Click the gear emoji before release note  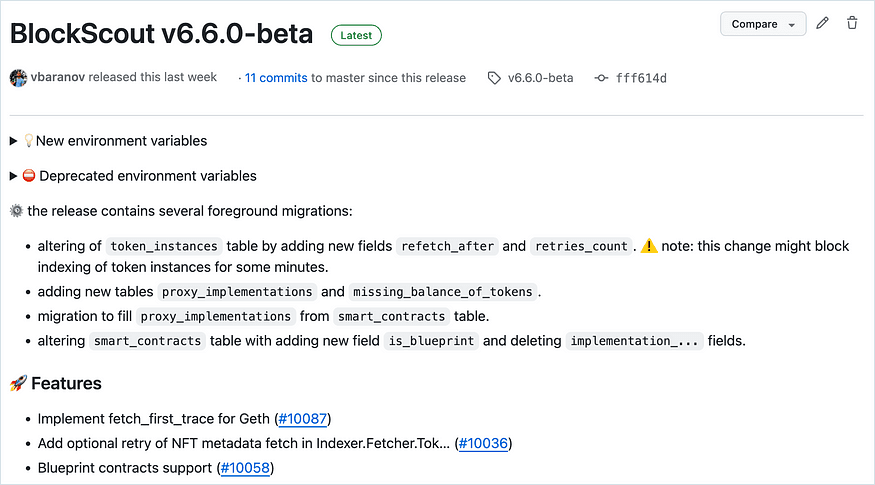coord(17,211)
